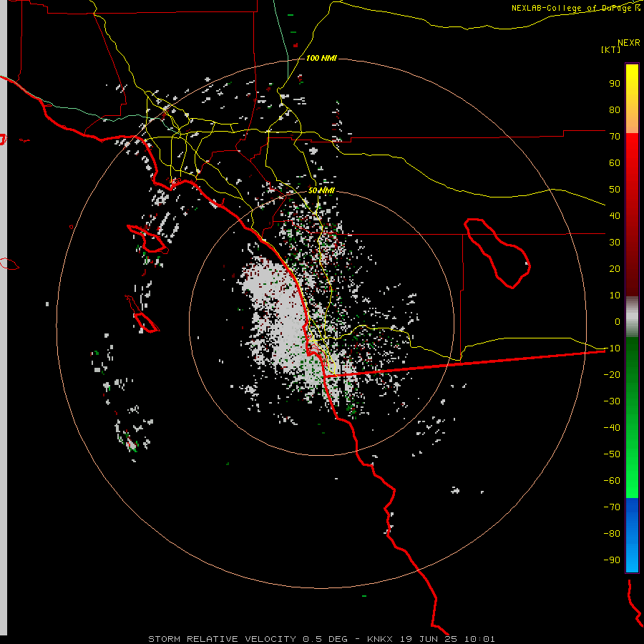Click the 100 NMI range ring label

pos(321,58)
